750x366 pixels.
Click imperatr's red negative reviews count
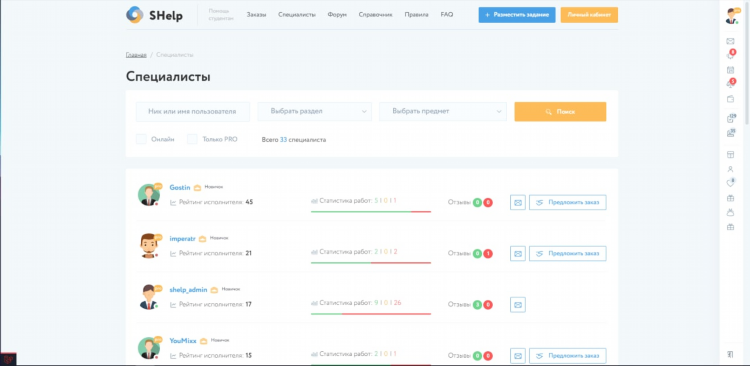click(488, 254)
